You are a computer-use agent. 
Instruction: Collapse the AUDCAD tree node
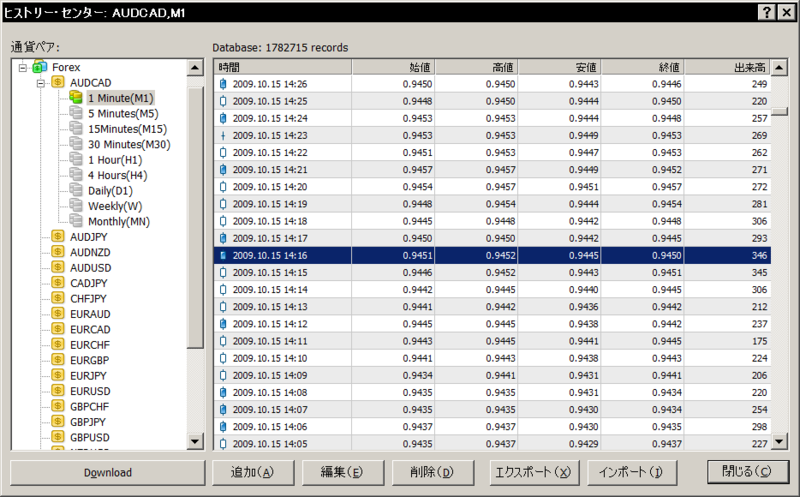pyautogui.click(x=41, y=83)
